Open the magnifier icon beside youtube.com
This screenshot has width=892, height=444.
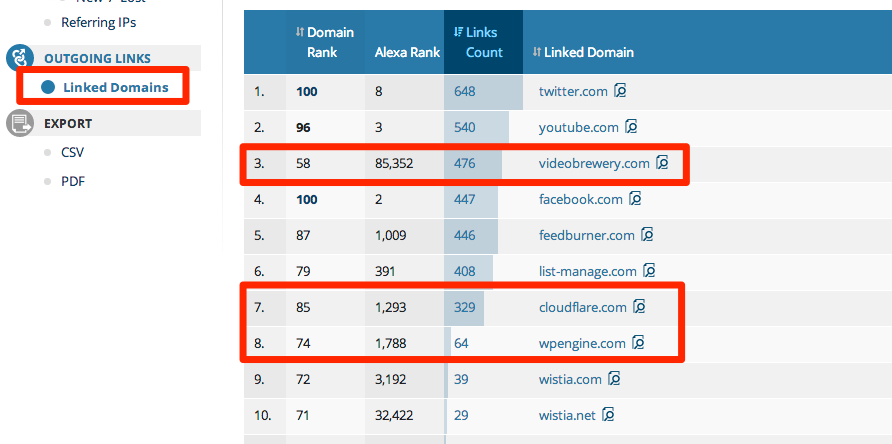tap(631, 127)
